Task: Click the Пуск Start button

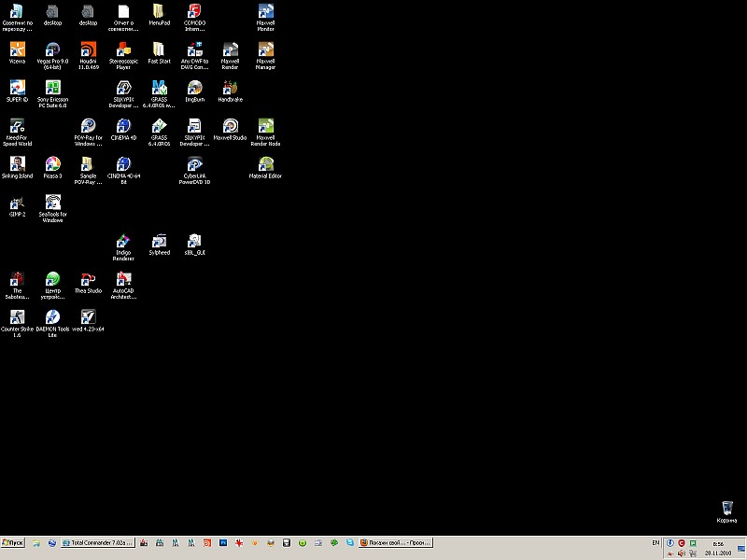Action: point(13,542)
